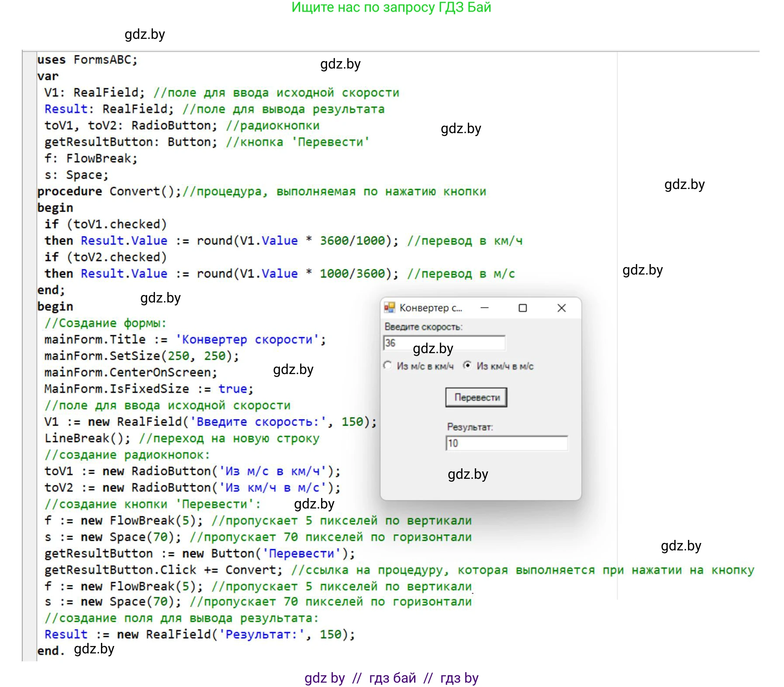This screenshot has height=687, width=784.
Task: Maximize the Конвертер скорости window
Action: 522,308
